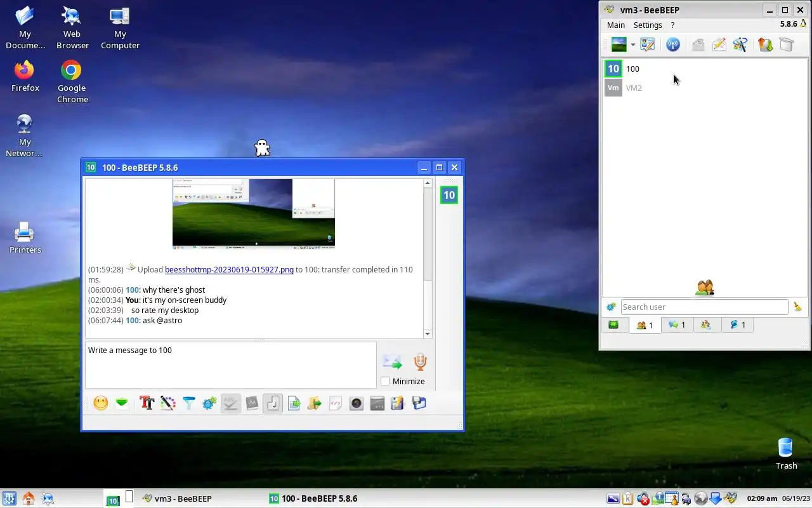Edit your profile in BeeBEEP toolbar

648,44
